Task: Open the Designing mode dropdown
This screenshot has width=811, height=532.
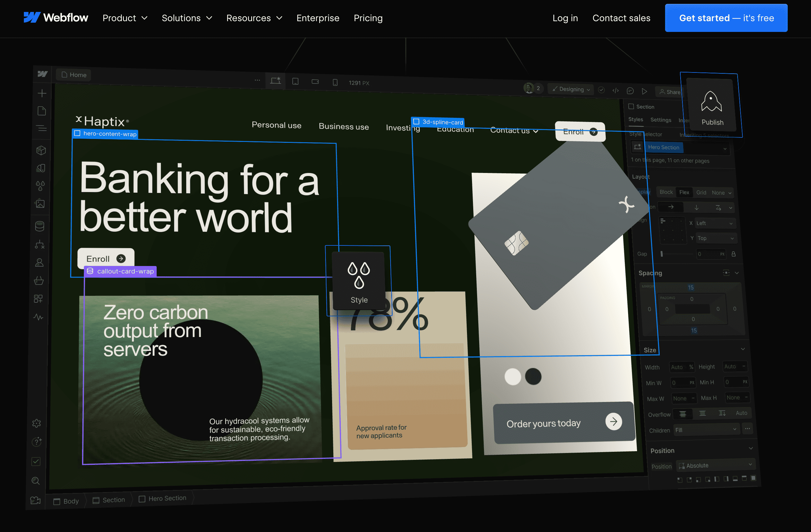Action: [x=571, y=89]
